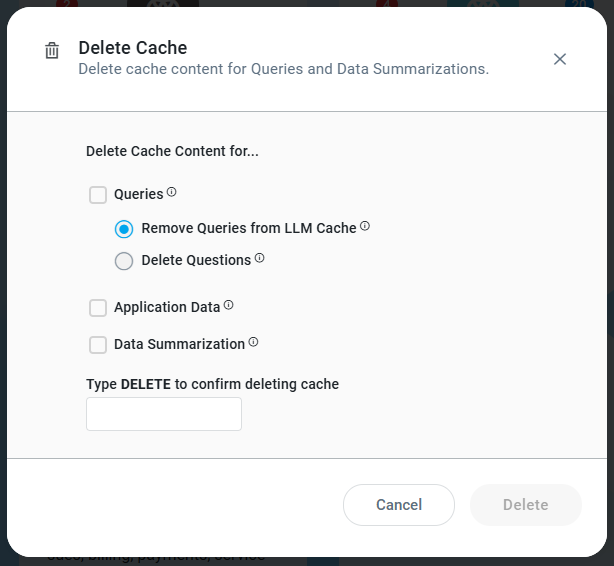Click the Application Data info icon
The image size is (614, 566).
pyautogui.click(x=229, y=305)
